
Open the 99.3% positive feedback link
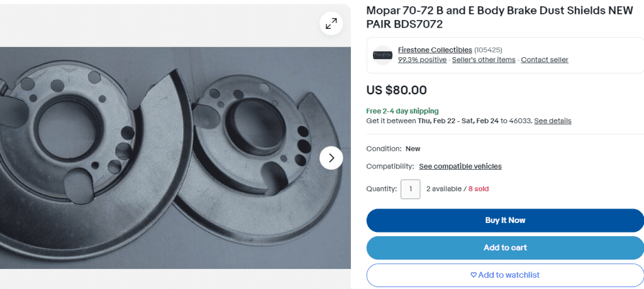pyautogui.click(x=422, y=60)
